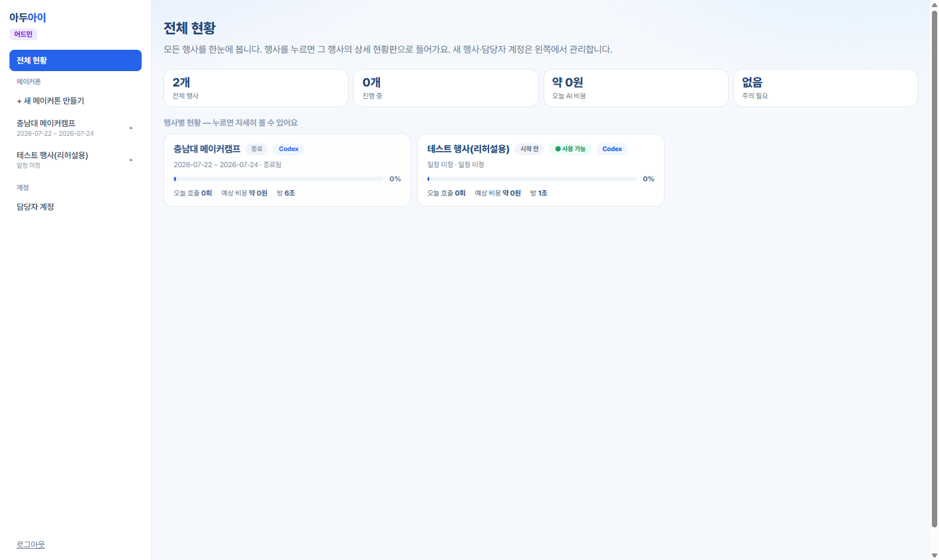Click 오늘 호출 0회 on 충남대 메이커캠프 card

(x=193, y=193)
